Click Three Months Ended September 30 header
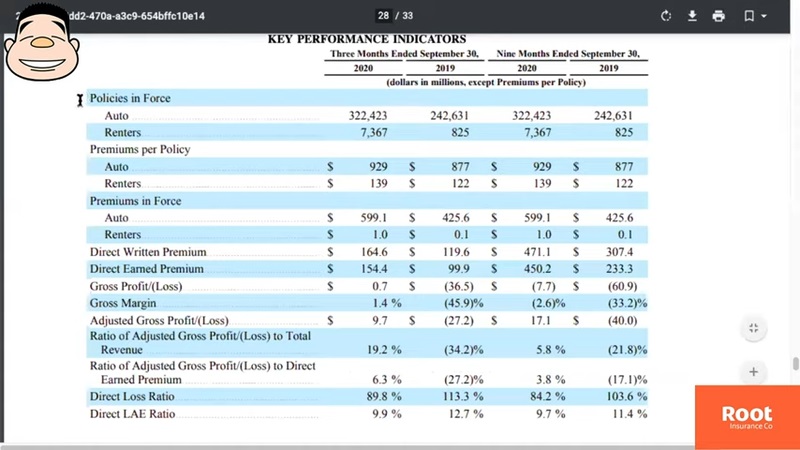Screen dimensions: 800x450 pos(404,54)
